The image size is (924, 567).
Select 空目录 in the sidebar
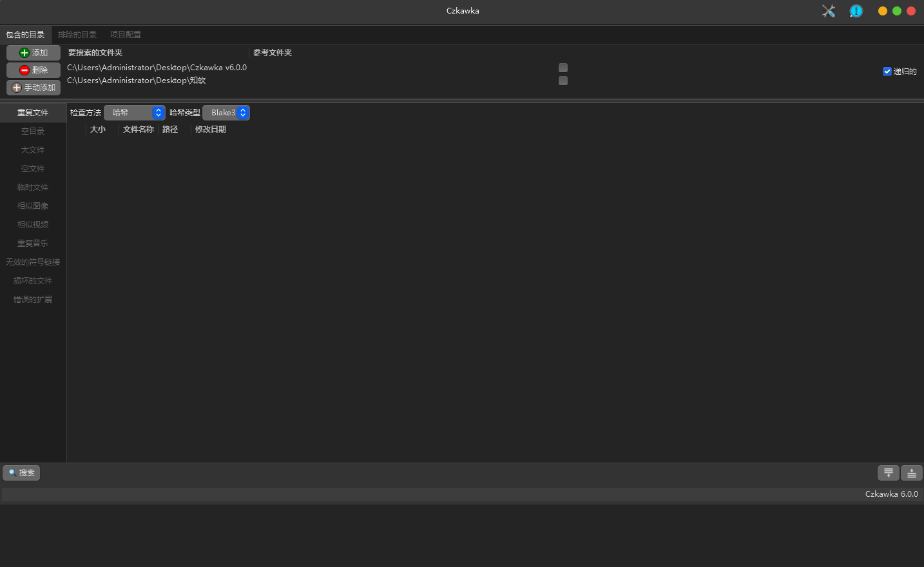pos(33,131)
